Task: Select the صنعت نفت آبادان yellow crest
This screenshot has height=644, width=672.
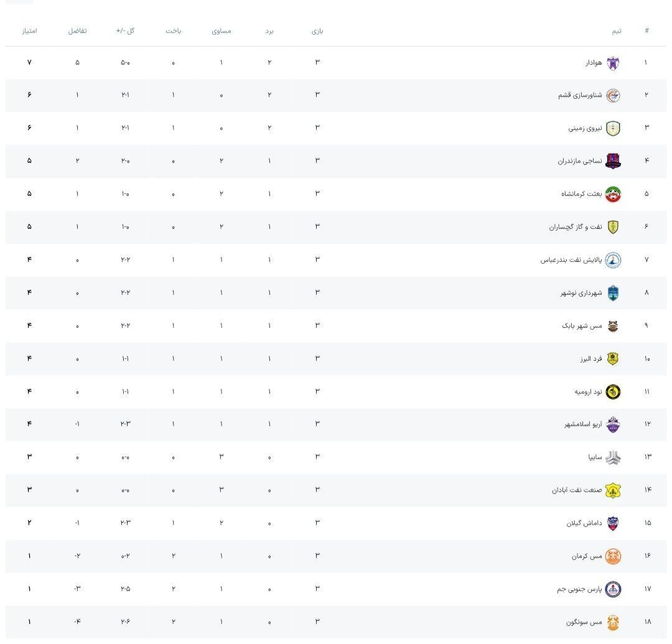Action: pos(613,490)
